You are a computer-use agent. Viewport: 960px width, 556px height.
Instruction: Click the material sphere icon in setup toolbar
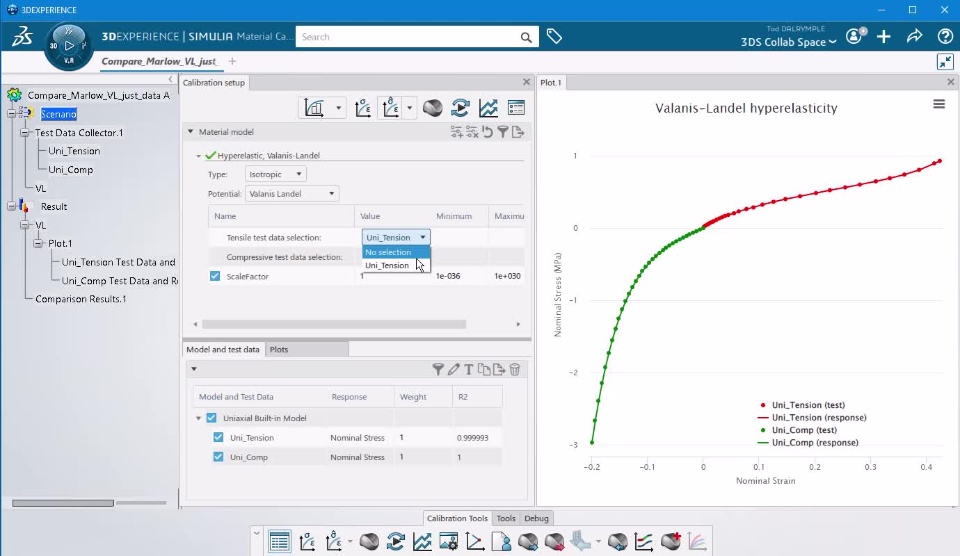[433, 108]
